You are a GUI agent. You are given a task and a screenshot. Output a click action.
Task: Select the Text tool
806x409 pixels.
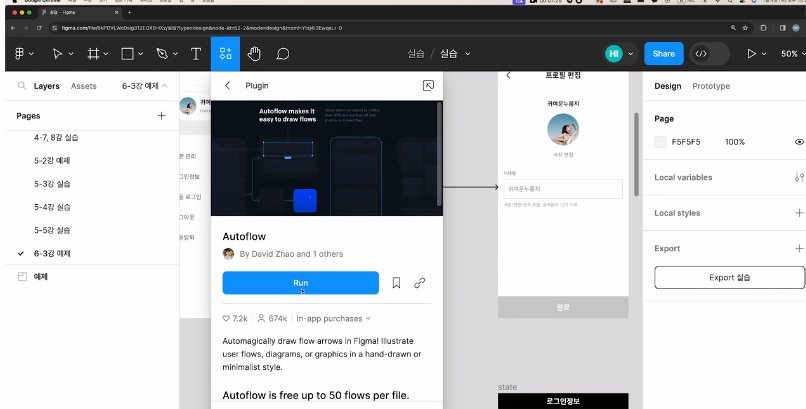(x=196, y=53)
